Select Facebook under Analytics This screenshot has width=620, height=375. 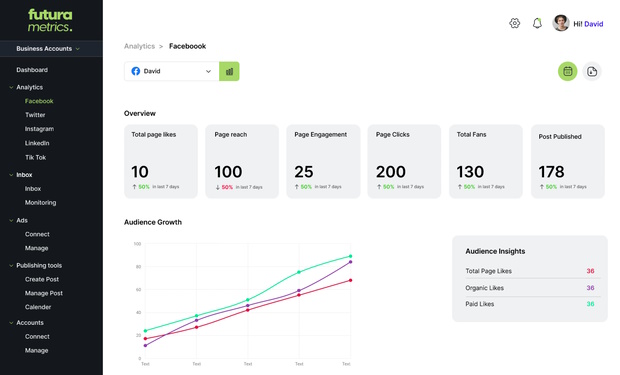click(x=39, y=101)
